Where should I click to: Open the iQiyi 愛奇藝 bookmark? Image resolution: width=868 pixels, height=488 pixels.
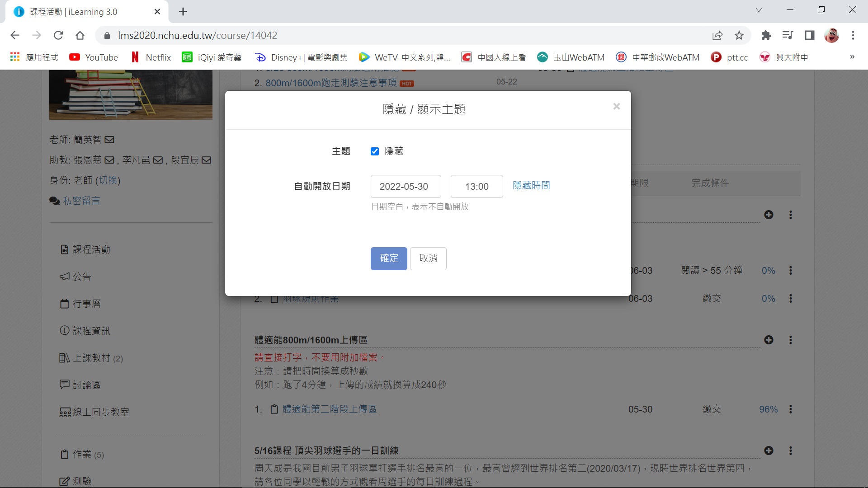click(x=212, y=57)
